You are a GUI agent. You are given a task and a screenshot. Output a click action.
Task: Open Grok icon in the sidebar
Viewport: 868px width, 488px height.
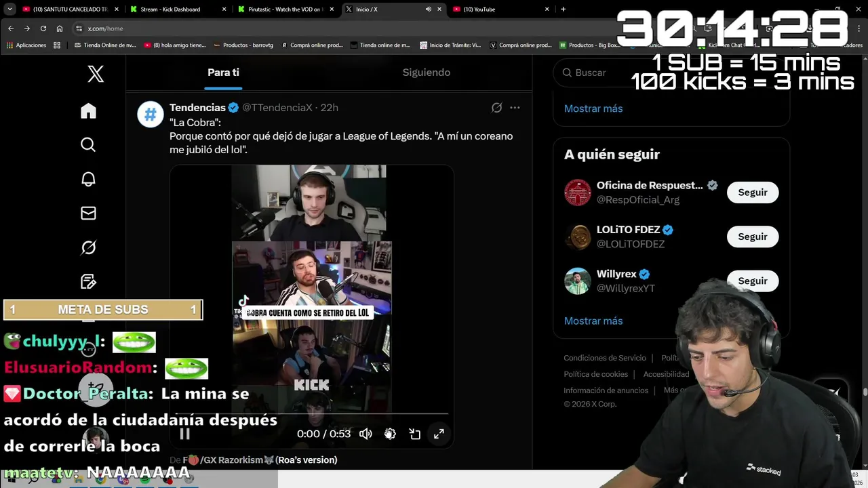(x=88, y=247)
